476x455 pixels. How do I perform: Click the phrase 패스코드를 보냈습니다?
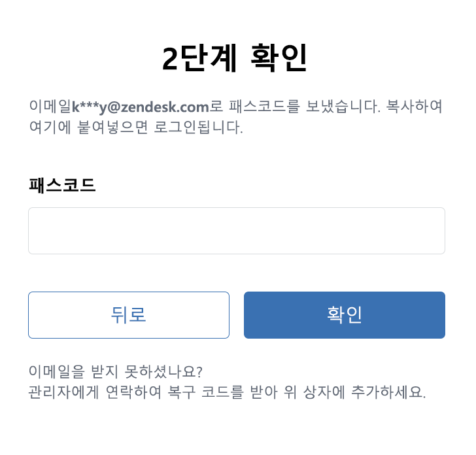(304, 107)
